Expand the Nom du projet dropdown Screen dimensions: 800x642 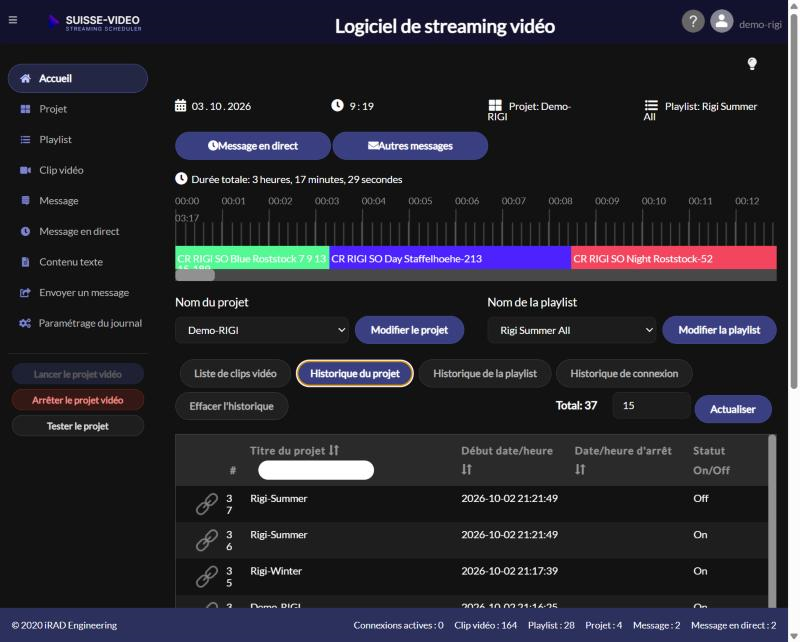coord(262,330)
